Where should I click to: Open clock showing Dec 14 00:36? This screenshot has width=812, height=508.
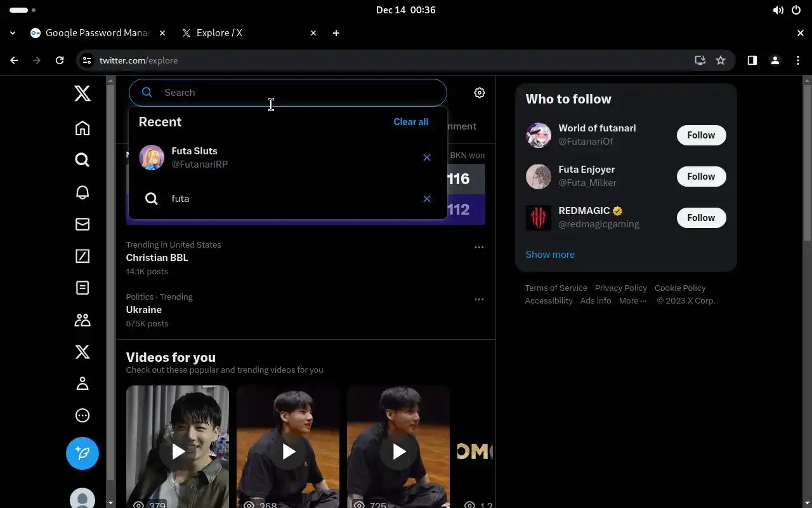(x=406, y=10)
